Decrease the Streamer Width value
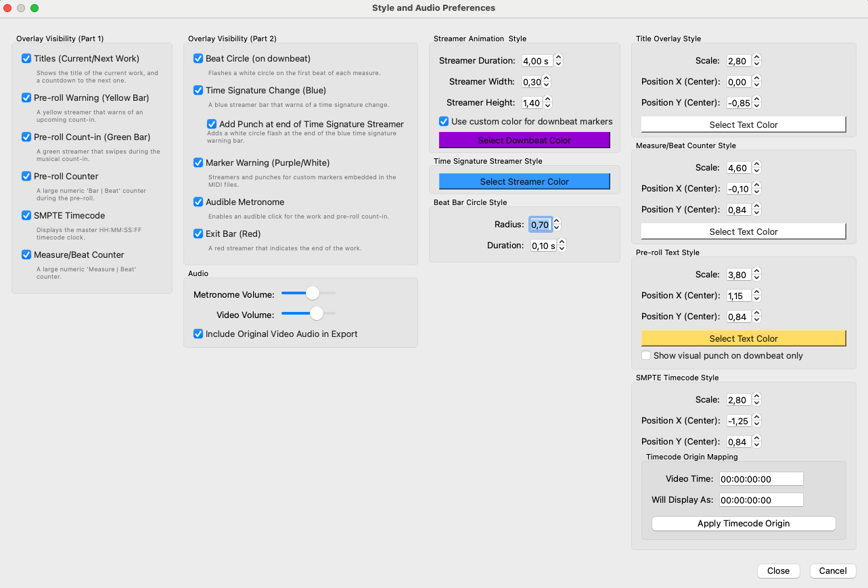 click(x=545, y=84)
